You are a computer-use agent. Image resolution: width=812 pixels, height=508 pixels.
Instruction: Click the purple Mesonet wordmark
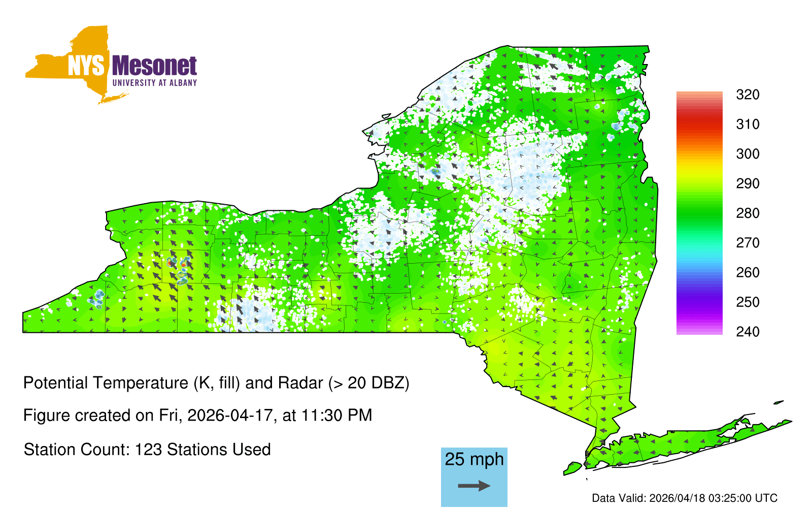(x=154, y=66)
